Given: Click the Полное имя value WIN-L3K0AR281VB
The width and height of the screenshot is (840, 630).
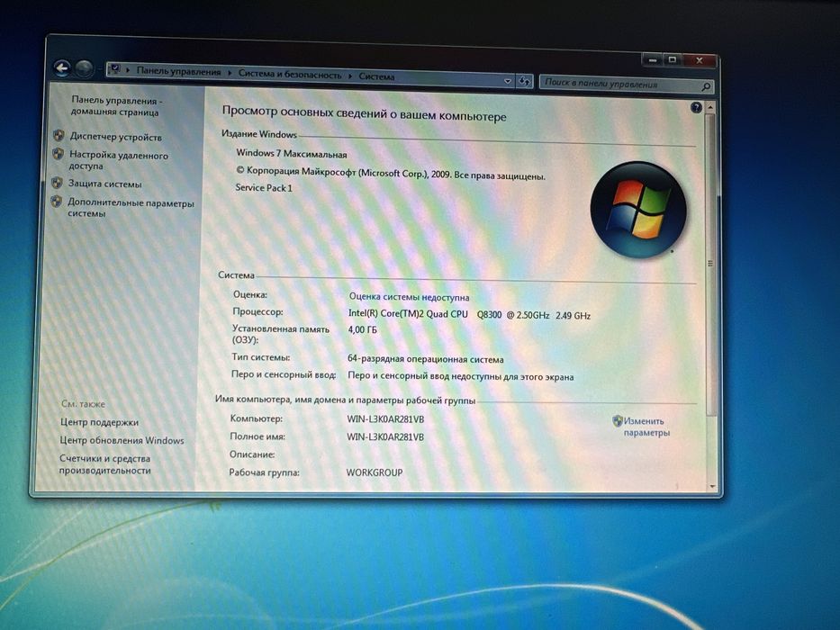Looking at the screenshot, I should point(385,437).
